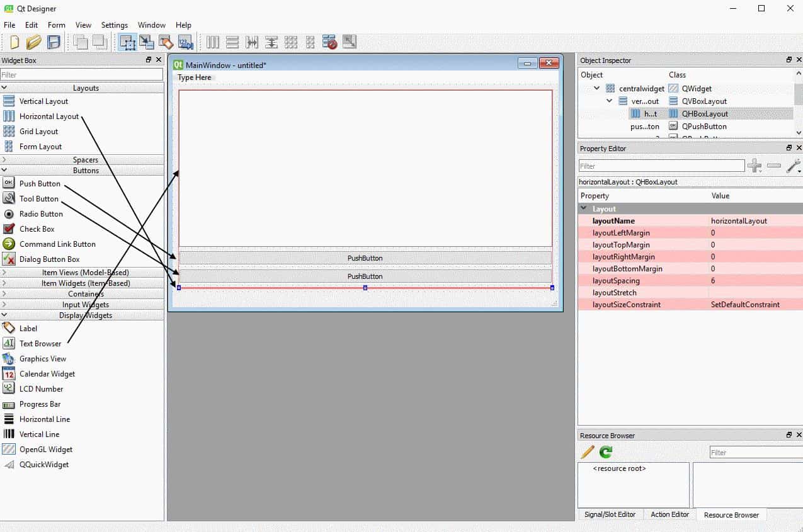Collapse the centralwidget node in Object Inspector
803x532 pixels.
597,89
